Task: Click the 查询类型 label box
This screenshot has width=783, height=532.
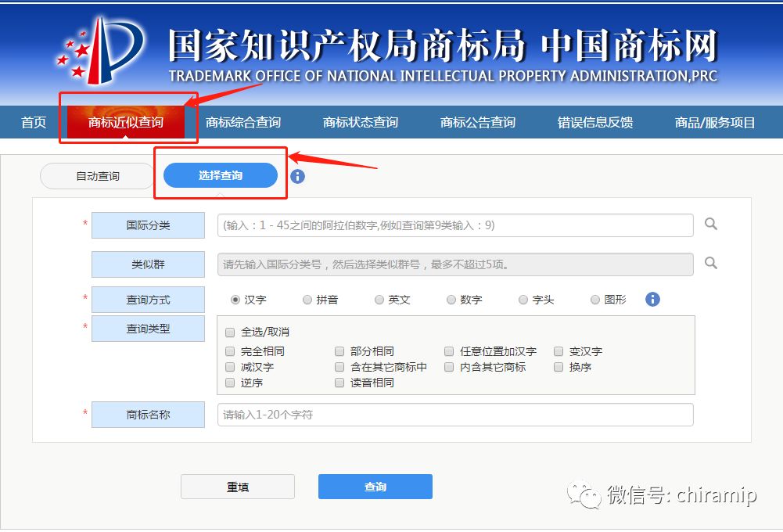Action: click(148, 329)
